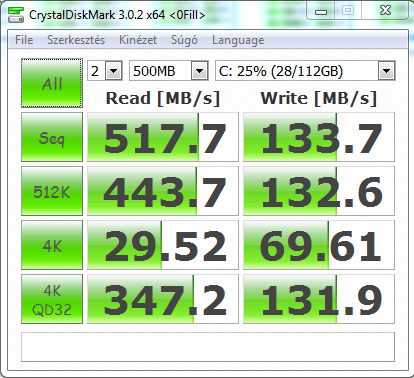Run all benchmarks with the All button

pyautogui.click(x=52, y=83)
